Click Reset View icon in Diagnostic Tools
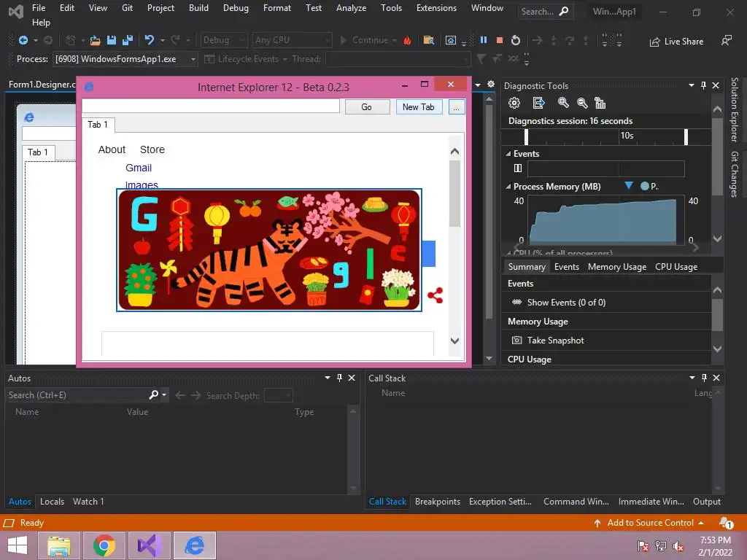Viewport: 747px width, 560px height. click(x=600, y=103)
